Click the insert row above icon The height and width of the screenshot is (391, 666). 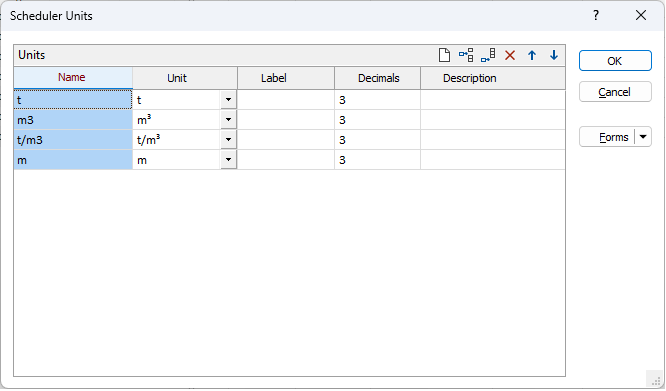click(466, 55)
